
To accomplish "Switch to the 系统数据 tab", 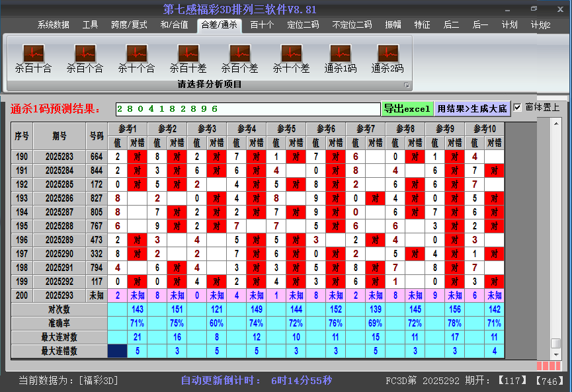I will point(54,25).
